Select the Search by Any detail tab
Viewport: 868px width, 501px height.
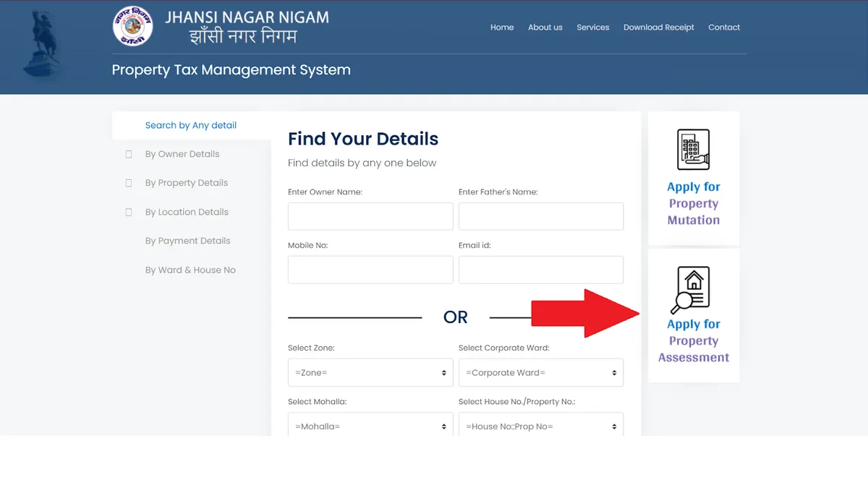(191, 125)
